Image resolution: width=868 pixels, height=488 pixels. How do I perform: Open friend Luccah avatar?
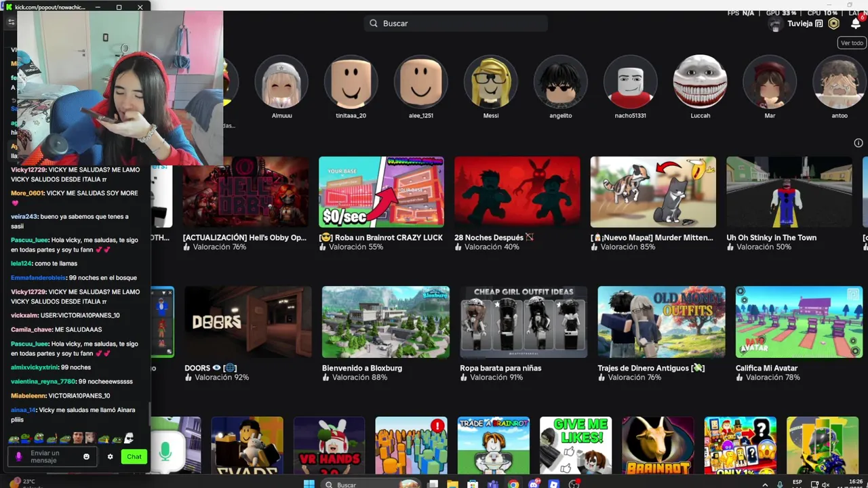701,82
